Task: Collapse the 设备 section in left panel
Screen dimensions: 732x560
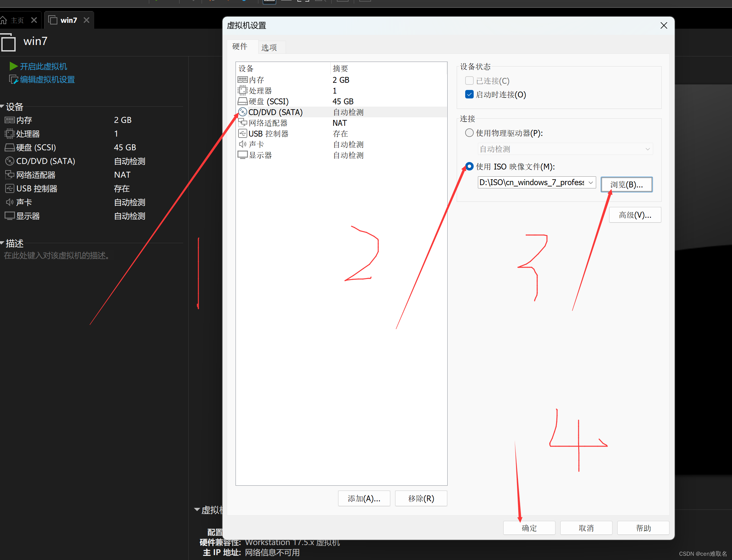Action: [x=2, y=106]
